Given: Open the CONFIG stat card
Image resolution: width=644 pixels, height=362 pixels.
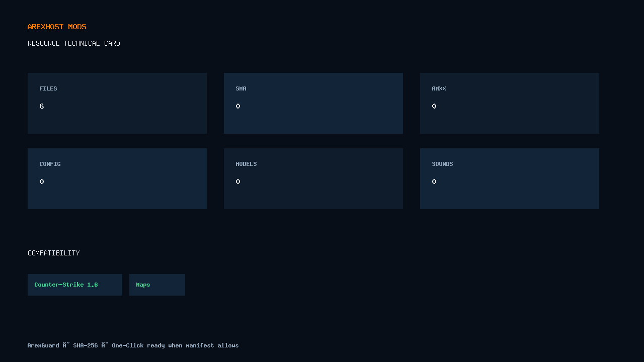Looking at the screenshot, I should coord(117,178).
